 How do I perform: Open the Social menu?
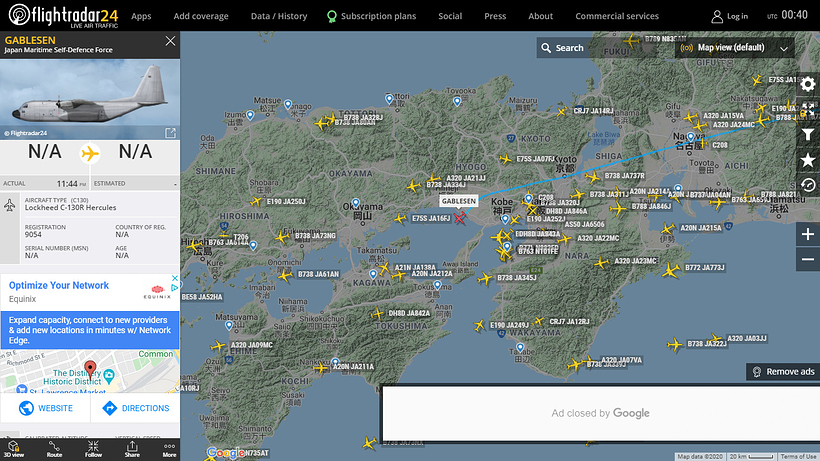(450, 16)
